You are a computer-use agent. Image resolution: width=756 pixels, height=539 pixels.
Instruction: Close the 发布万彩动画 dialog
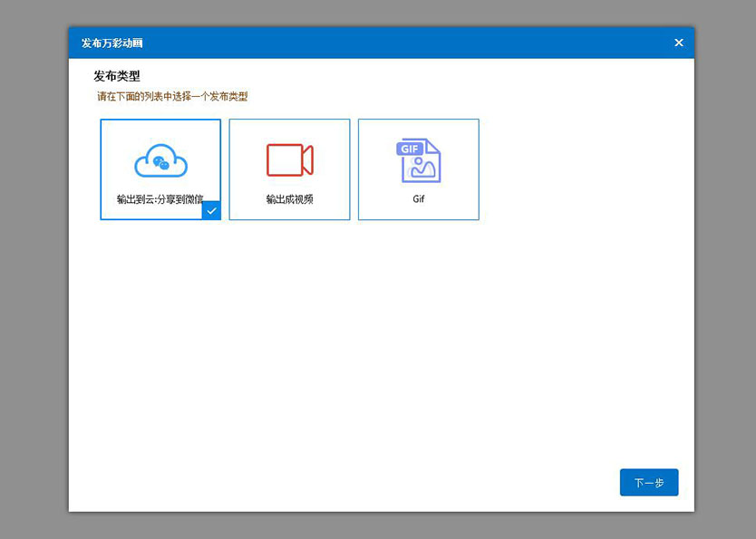[679, 43]
